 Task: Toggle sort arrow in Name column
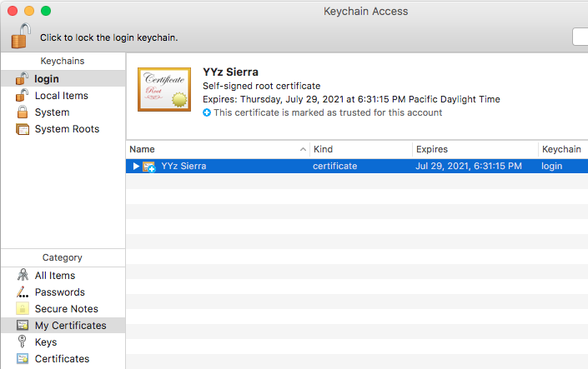303,149
